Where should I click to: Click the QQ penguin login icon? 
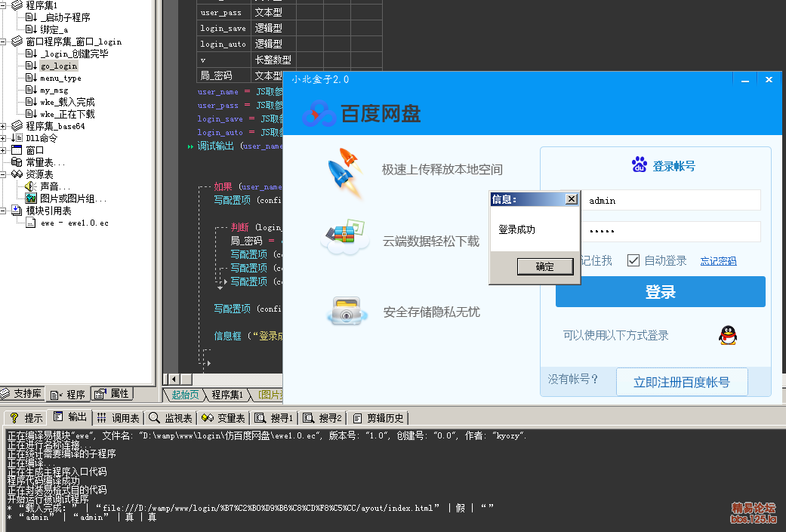(x=727, y=335)
